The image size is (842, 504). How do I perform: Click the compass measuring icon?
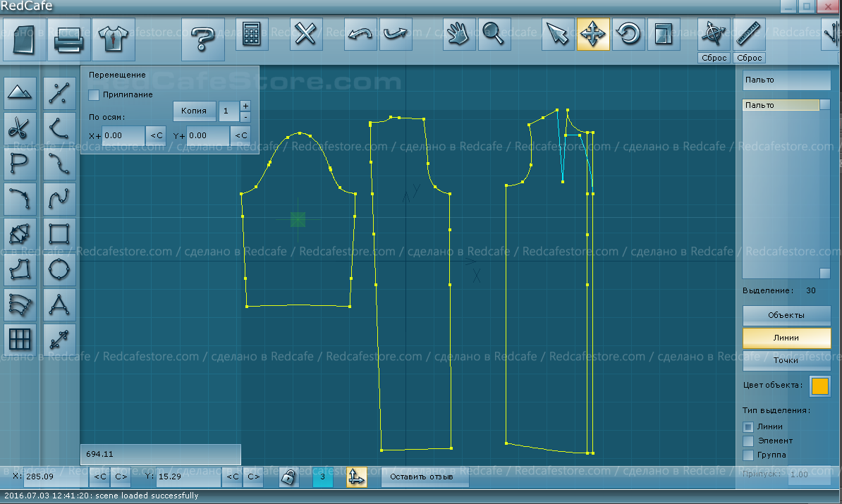point(714,35)
